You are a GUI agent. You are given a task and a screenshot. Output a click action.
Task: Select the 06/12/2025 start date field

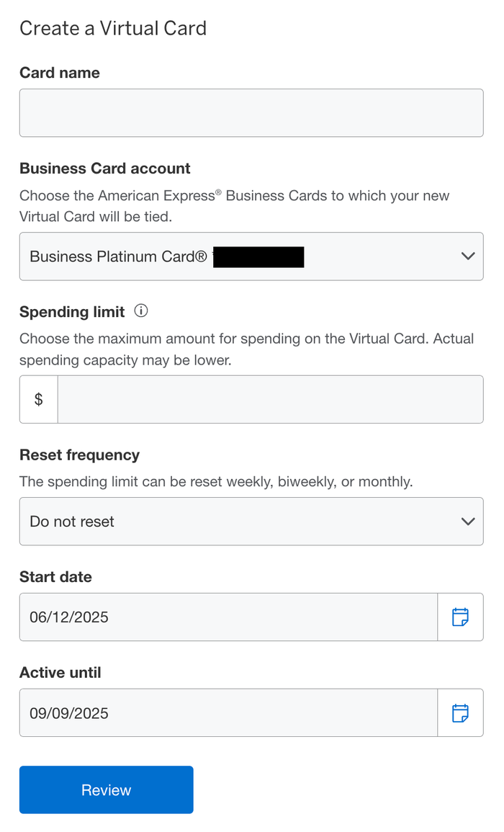pos(229,617)
